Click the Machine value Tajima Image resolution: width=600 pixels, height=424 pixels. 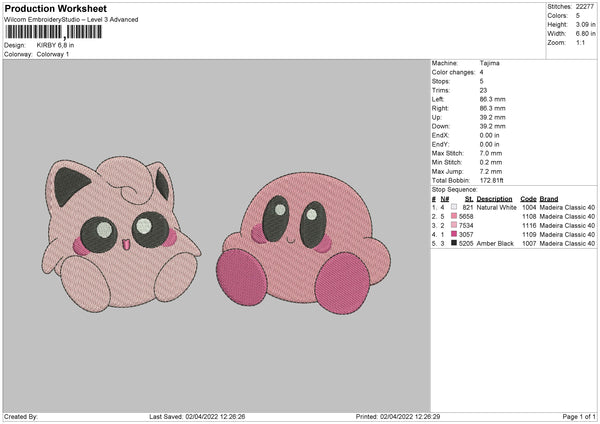(x=489, y=63)
